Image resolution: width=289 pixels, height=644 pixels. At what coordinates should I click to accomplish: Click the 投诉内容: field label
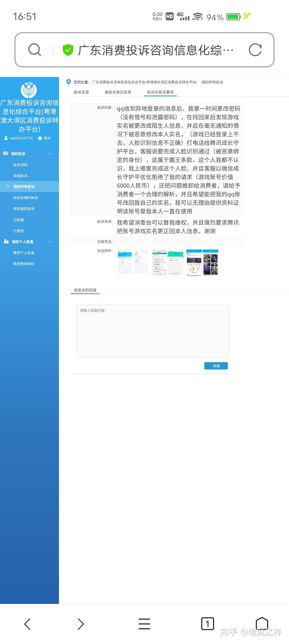(x=105, y=108)
